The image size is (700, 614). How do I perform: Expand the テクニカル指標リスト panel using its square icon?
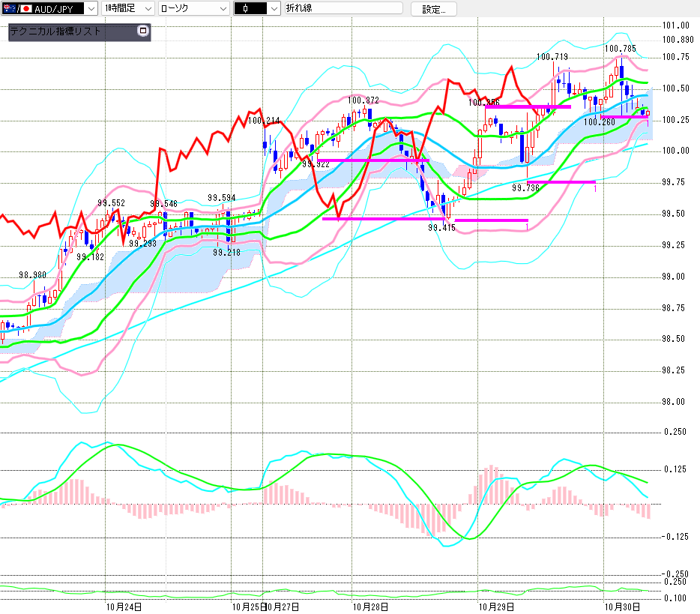click(144, 31)
